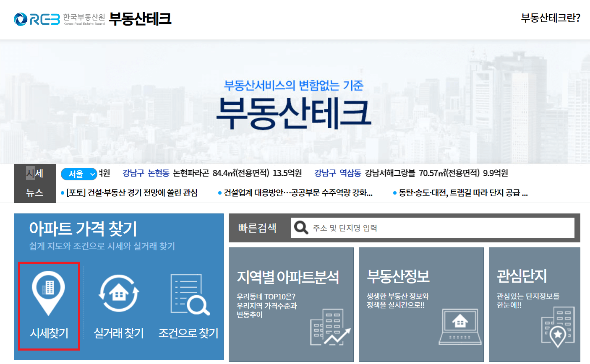Select the 시세 tab
The image size is (590, 364).
[x=34, y=173]
